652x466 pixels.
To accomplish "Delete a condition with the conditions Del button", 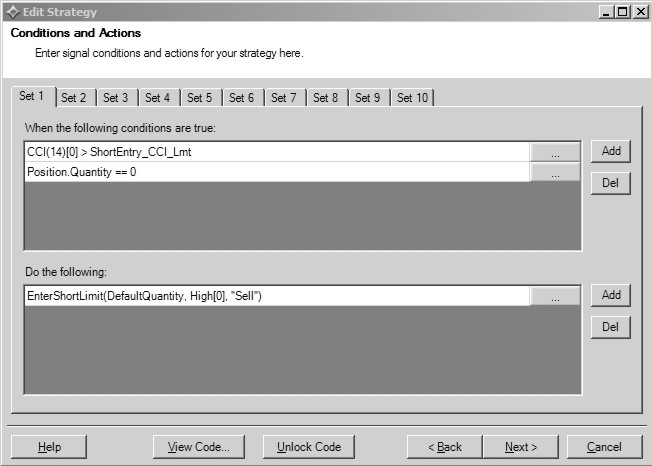I will pyautogui.click(x=611, y=183).
